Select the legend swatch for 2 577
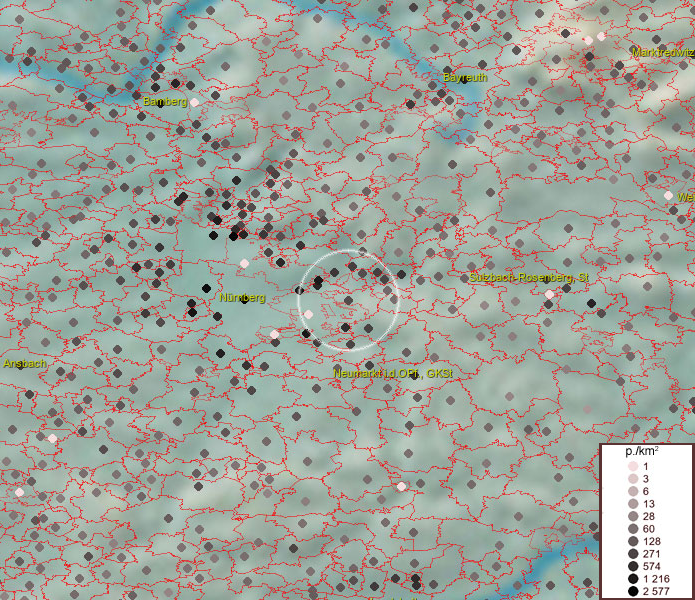 [x=633, y=591]
